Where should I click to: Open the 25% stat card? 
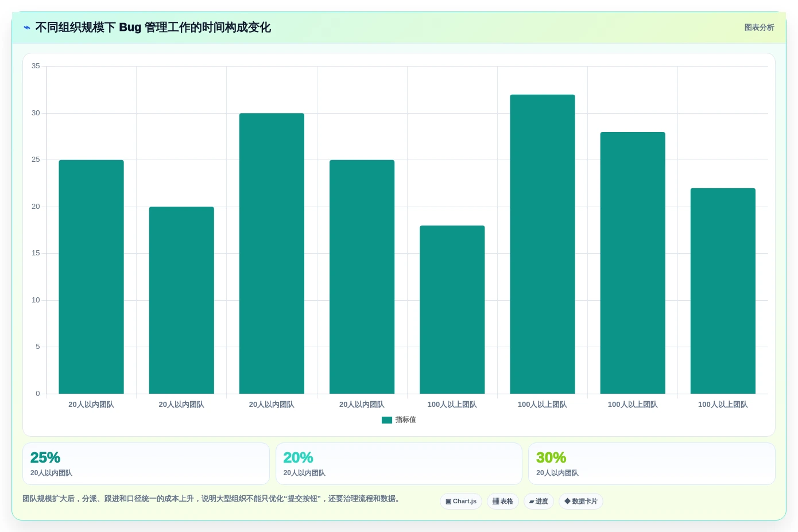pos(146,464)
